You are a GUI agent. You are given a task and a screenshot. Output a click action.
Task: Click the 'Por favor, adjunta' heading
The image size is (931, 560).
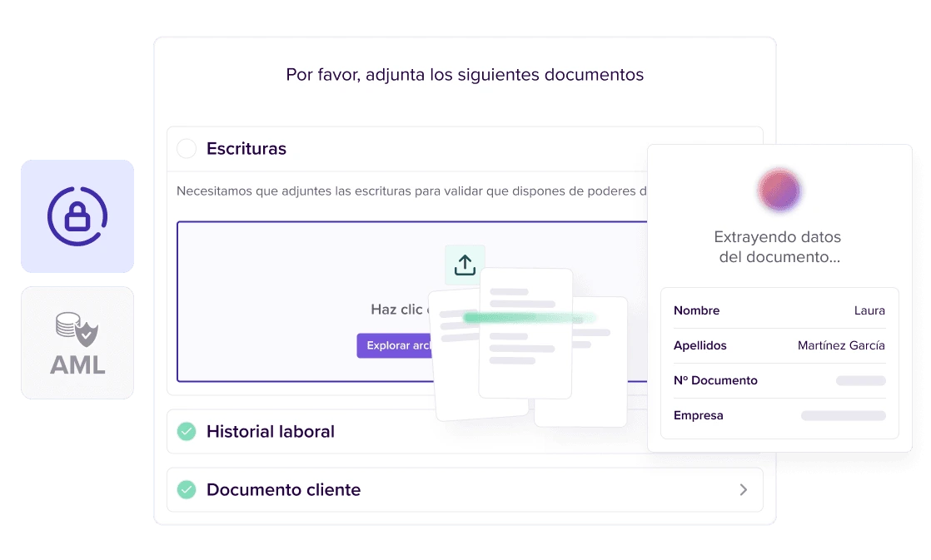(465, 75)
